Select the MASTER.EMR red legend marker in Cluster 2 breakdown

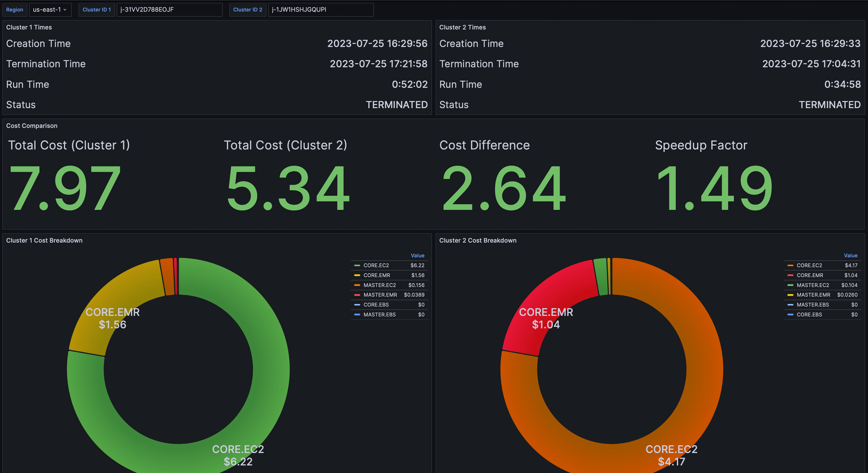tap(790, 294)
